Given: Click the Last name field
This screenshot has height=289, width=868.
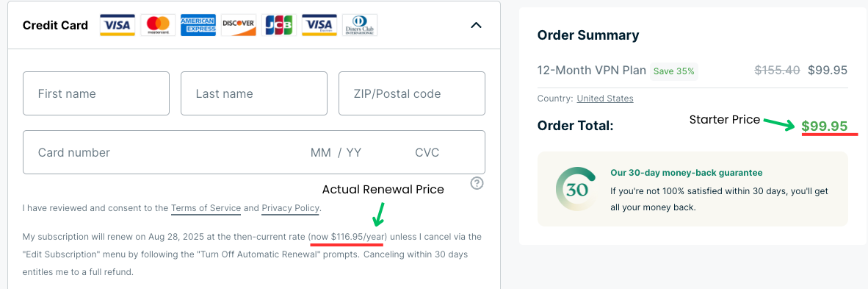Looking at the screenshot, I should 254,93.
